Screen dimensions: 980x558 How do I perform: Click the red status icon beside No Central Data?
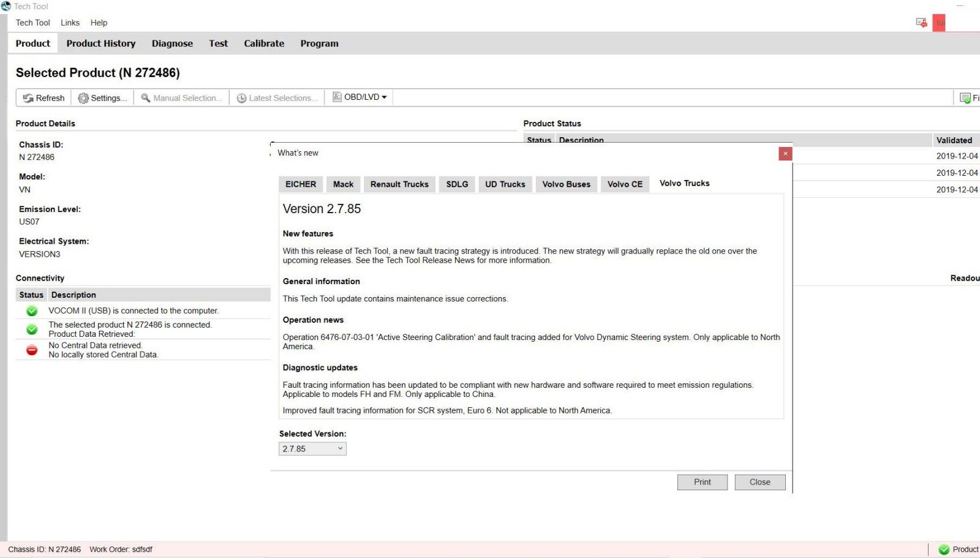[x=31, y=350]
